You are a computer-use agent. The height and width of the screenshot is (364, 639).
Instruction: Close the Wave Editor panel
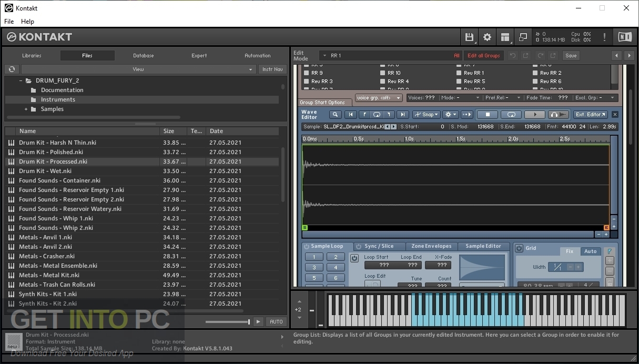(x=615, y=115)
